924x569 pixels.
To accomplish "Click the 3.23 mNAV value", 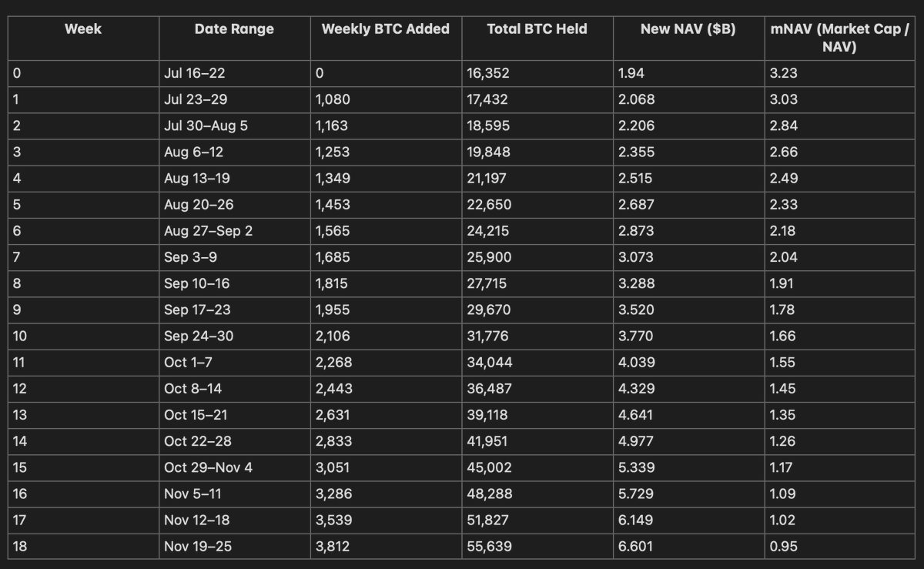I will [x=783, y=73].
